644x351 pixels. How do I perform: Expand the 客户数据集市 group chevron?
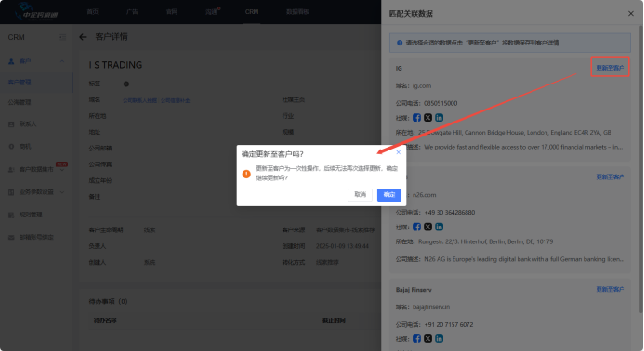click(62, 170)
